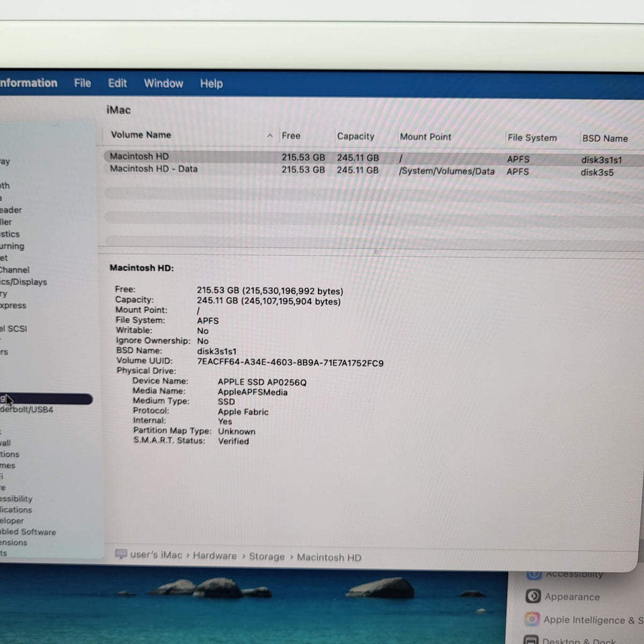Open Apple Intelligence icon in System Settings
Viewport: 644px width, 644px height.
click(532, 619)
